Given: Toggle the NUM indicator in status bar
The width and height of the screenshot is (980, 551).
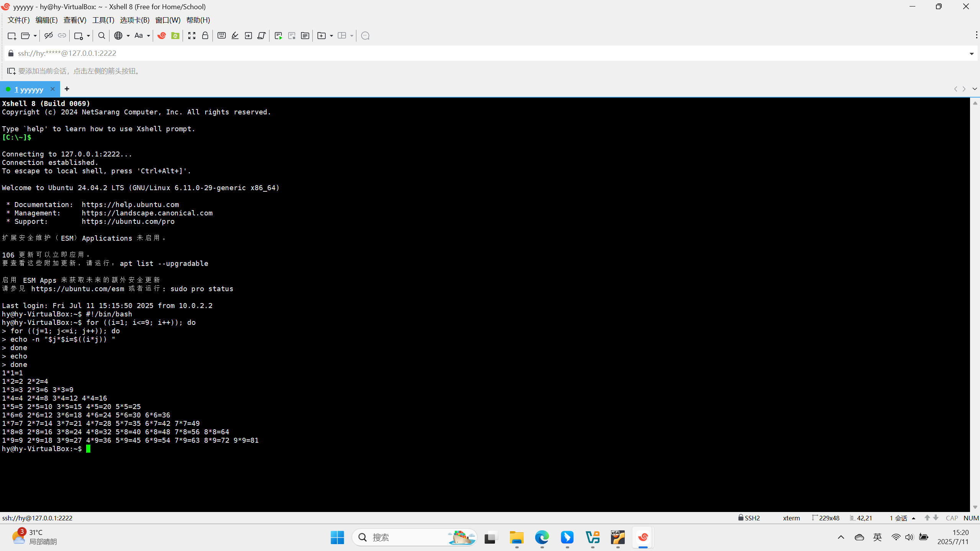Looking at the screenshot, I should tap(971, 518).
